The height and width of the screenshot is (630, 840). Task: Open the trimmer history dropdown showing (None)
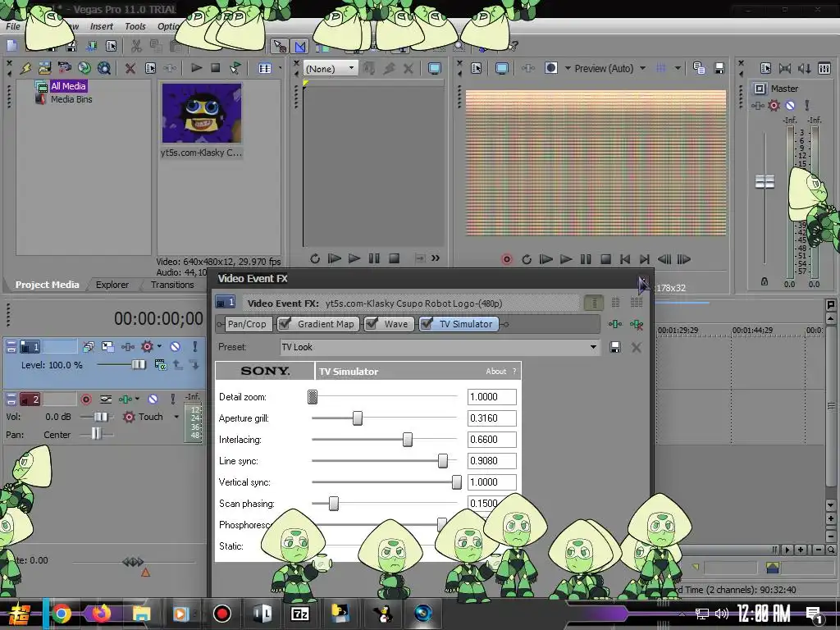[x=330, y=69]
